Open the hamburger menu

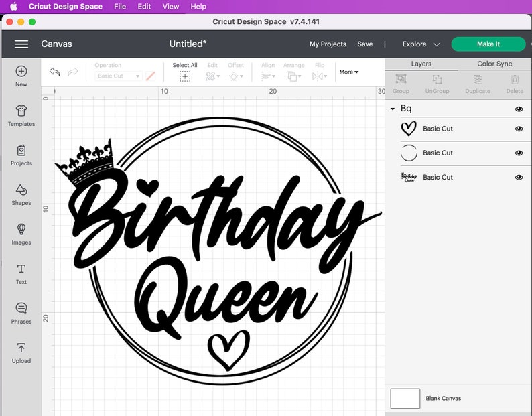click(21, 44)
